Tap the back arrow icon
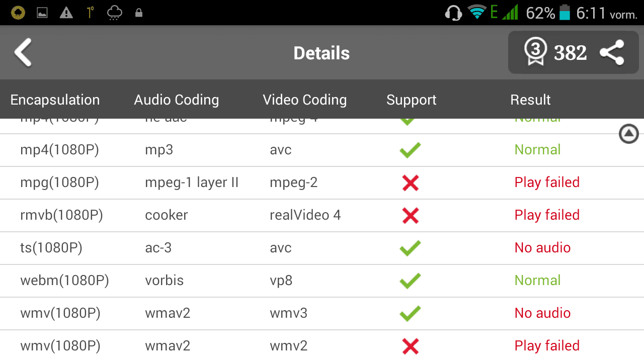Image resolution: width=644 pixels, height=362 pixels. [23, 53]
